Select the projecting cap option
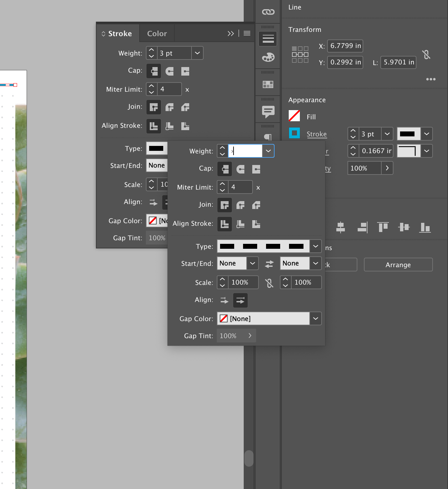The image size is (448, 489). point(256,169)
